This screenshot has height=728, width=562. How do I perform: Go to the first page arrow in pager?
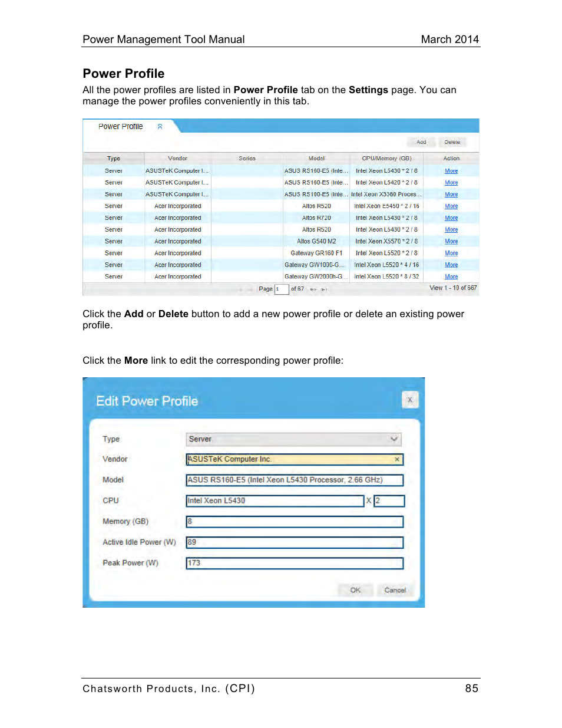tap(241, 289)
